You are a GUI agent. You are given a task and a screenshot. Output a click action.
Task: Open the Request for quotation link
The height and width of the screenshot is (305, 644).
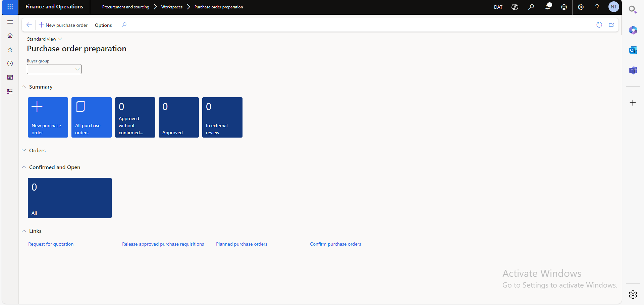[x=51, y=244]
